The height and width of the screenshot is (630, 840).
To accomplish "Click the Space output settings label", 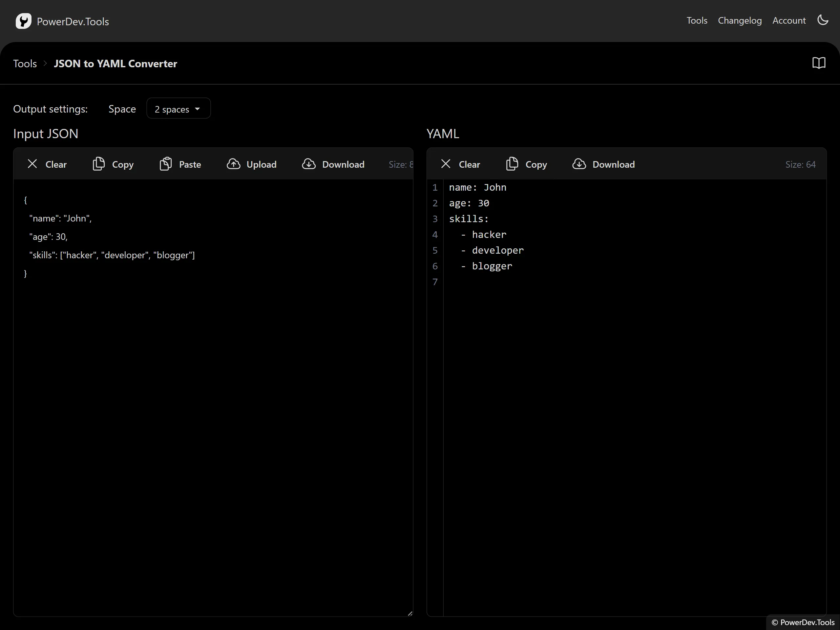I will point(122,109).
